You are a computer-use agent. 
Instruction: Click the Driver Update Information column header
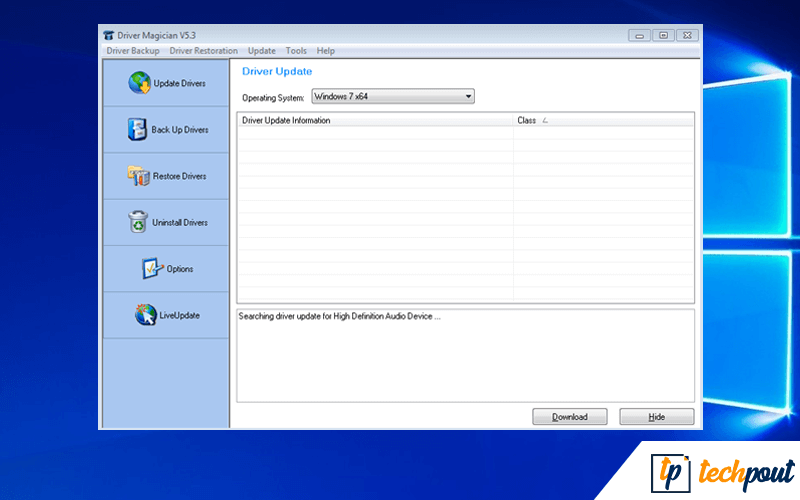click(x=375, y=120)
